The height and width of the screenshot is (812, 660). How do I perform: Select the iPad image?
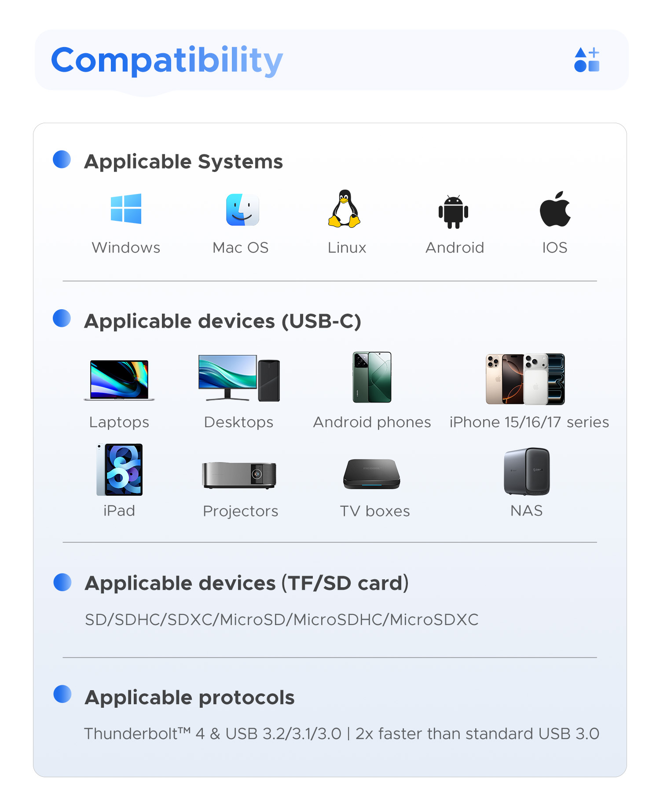point(120,470)
